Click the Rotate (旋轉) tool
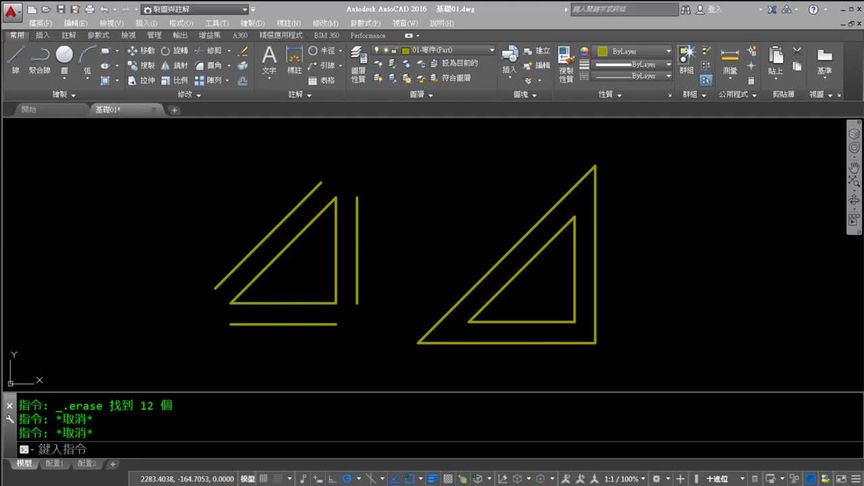The height and width of the screenshot is (486, 864). click(x=174, y=51)
